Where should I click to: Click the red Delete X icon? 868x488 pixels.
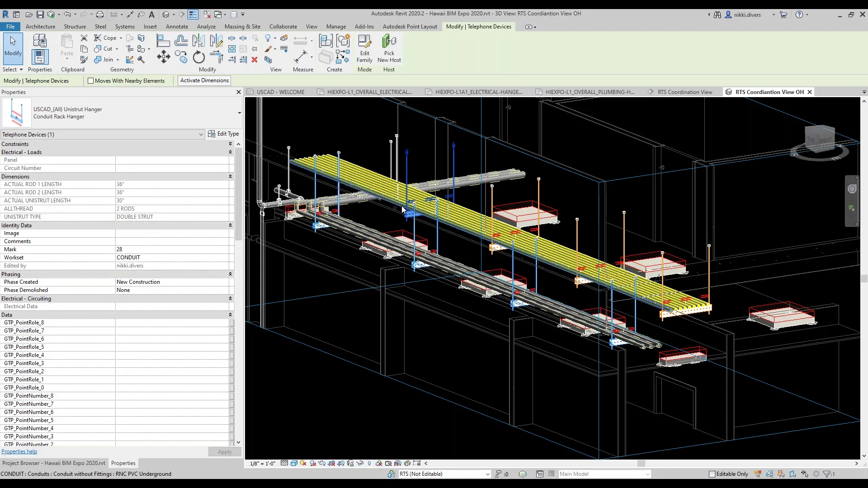[x=255, y=60]
